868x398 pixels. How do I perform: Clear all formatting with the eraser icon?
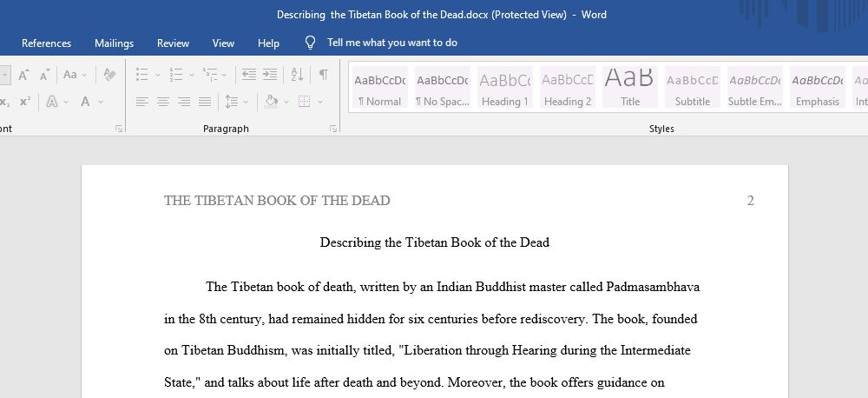(x=109, y=75)
